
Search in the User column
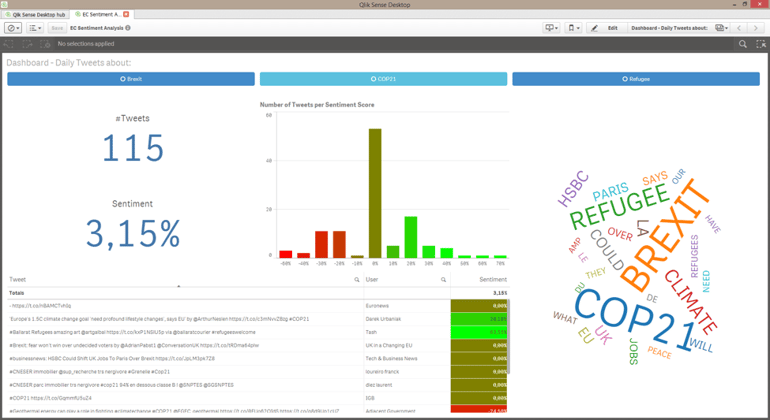click(x=443, y=280)
